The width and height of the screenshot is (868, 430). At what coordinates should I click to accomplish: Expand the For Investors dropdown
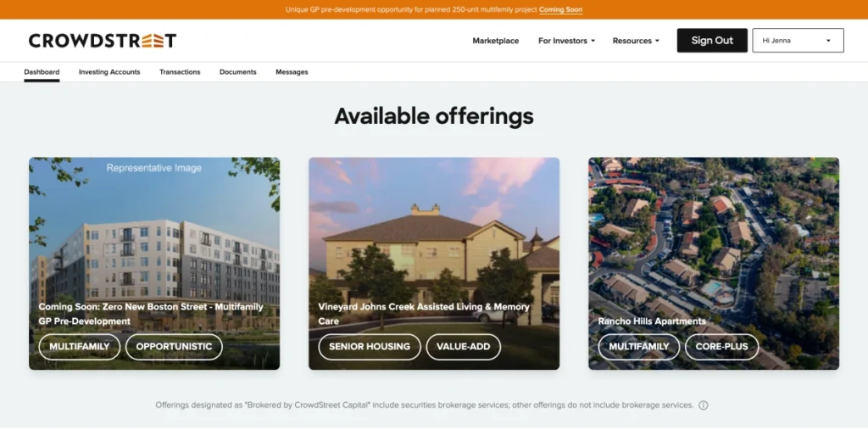pyautogui.click(x=566, y=41)
